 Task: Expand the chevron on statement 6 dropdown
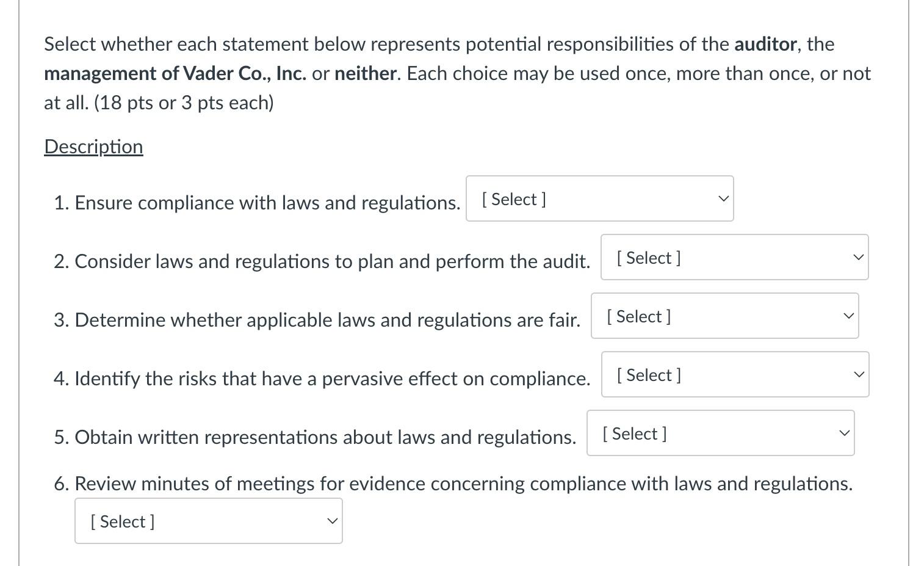[331, 521]
